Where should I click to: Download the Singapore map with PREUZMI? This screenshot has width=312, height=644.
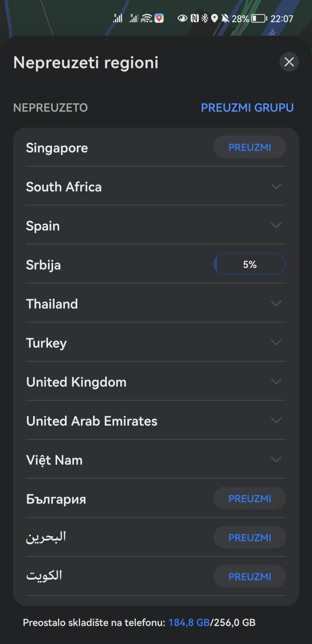click(249, 147)
